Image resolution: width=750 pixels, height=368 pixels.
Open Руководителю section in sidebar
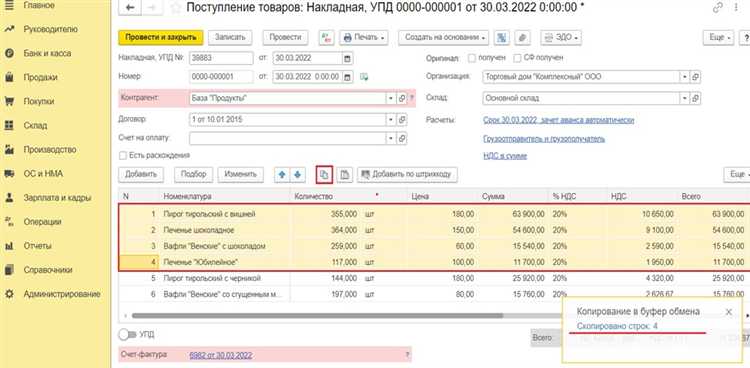[50, 29]
